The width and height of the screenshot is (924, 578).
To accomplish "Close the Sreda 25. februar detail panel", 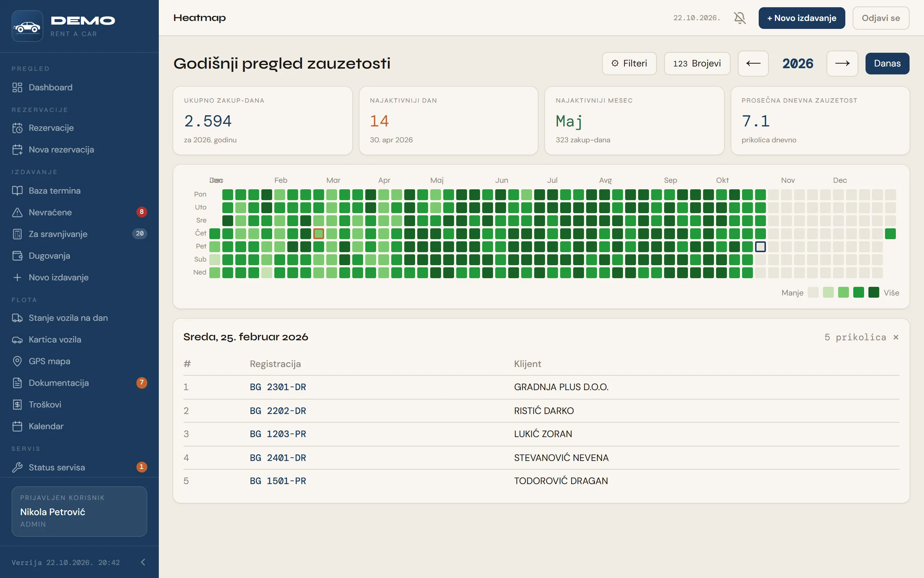I will 896,337.
